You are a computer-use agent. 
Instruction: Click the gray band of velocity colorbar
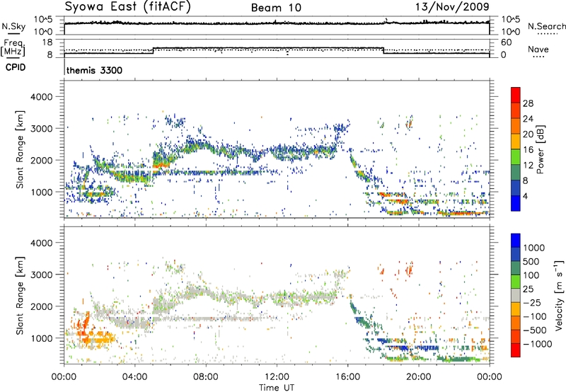pos(516,296)
